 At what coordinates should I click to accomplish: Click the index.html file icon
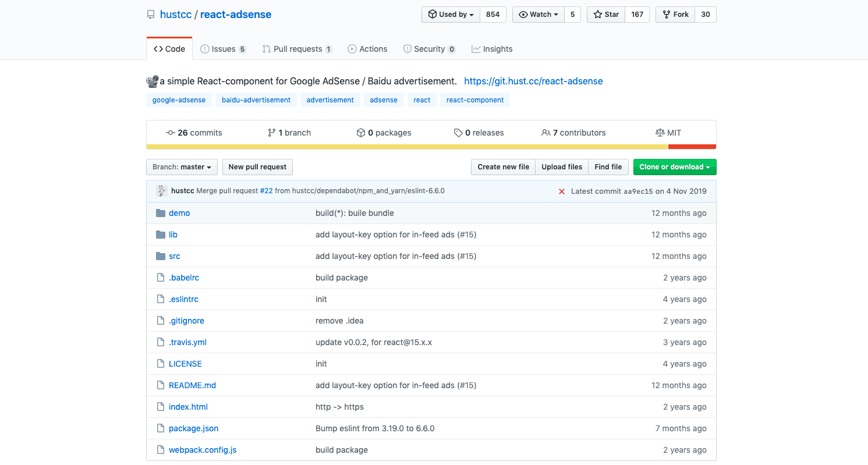161,407
